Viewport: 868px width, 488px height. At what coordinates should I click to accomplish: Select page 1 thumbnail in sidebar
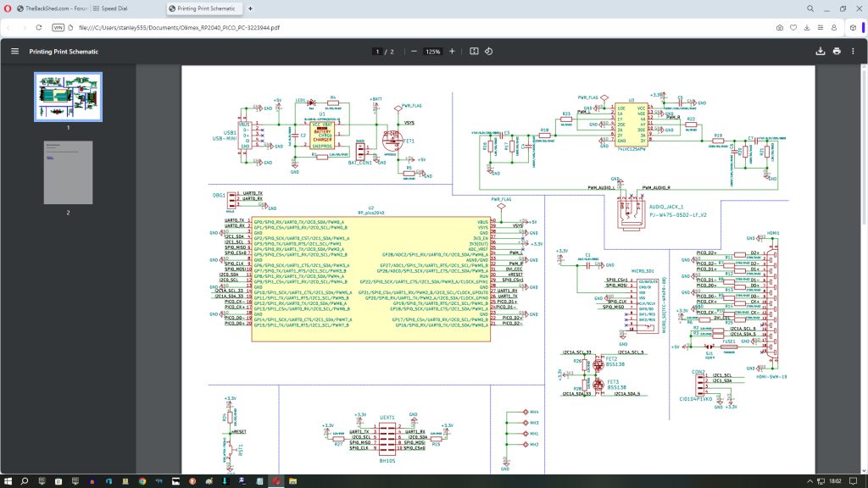coord(68,97)
